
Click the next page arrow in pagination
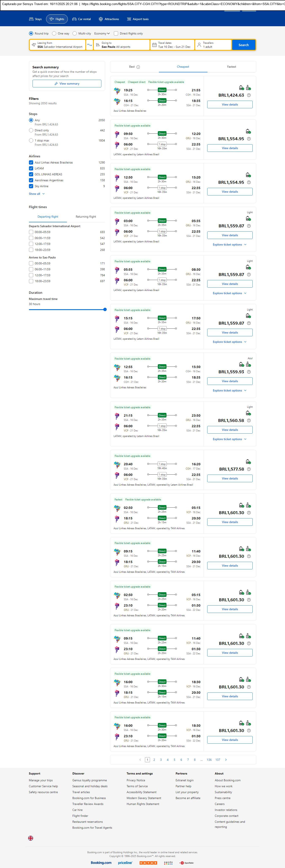226,759
